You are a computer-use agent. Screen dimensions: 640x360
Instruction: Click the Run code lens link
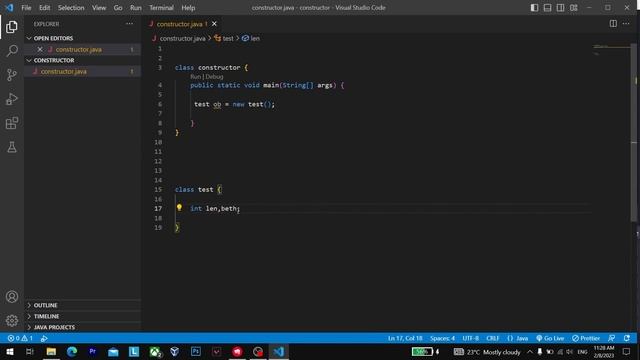(196, 77)
